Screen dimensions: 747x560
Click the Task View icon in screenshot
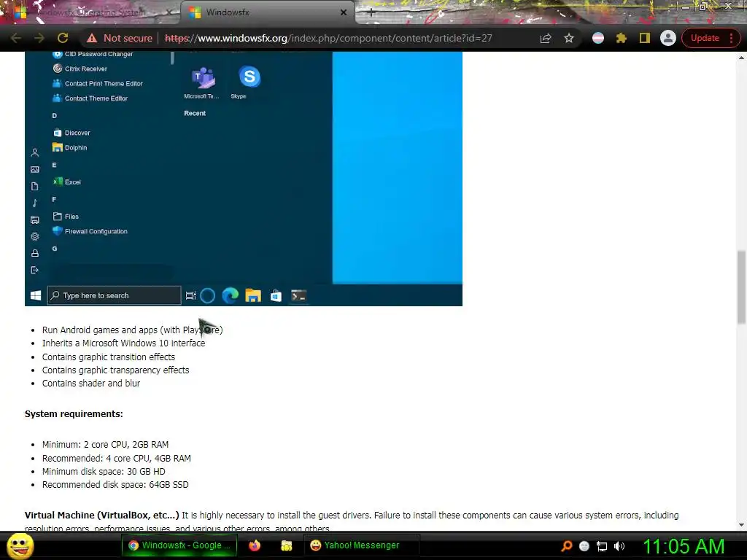click(190, 296)
